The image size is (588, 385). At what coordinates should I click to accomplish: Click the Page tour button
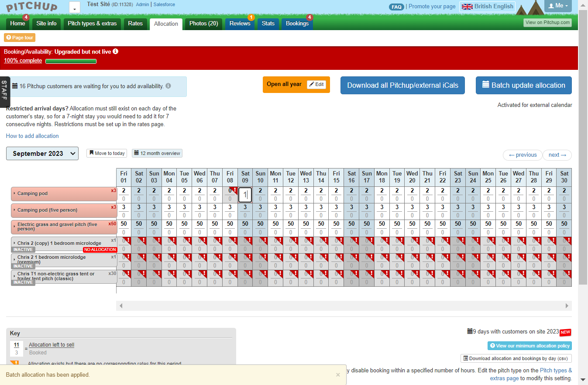point(20,38)
